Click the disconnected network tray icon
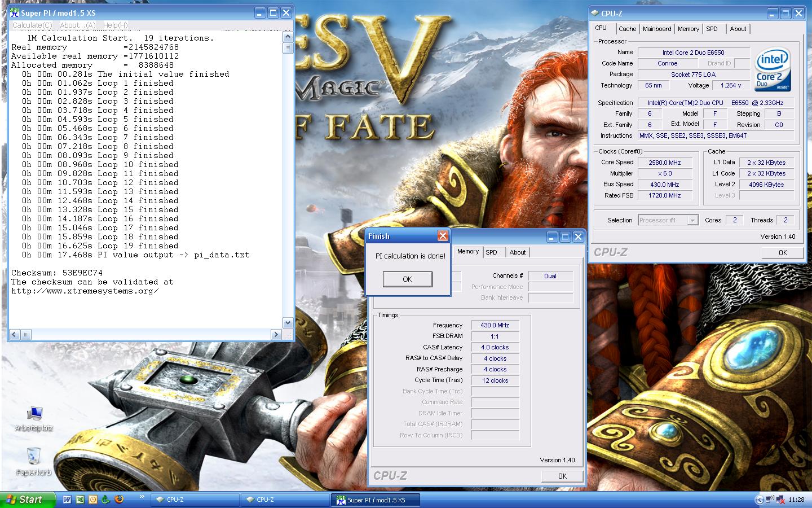Image resolution: width=812 pixels, height=508 pixels. click(780, 500)
